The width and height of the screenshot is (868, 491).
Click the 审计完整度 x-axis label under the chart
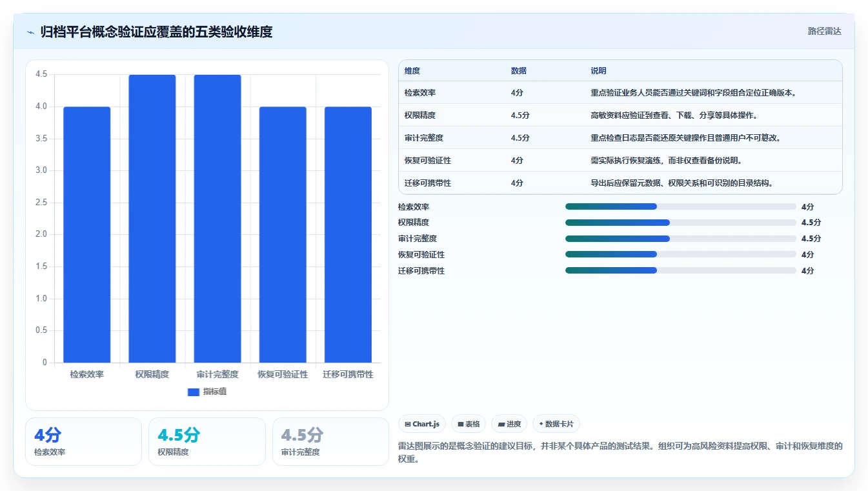tap(217, 374)
